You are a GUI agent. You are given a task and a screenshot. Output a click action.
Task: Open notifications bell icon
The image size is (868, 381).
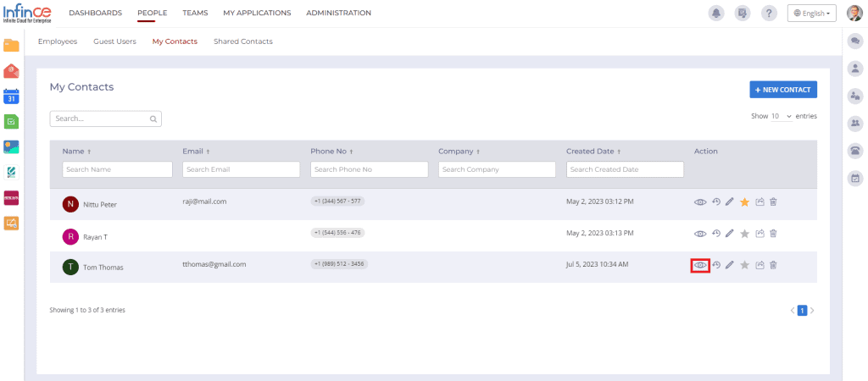pyautogui.click(x=716, y=14)
